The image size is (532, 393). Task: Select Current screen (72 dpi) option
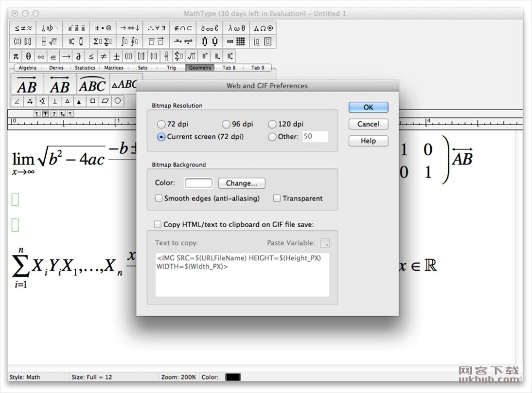[161, 137]
